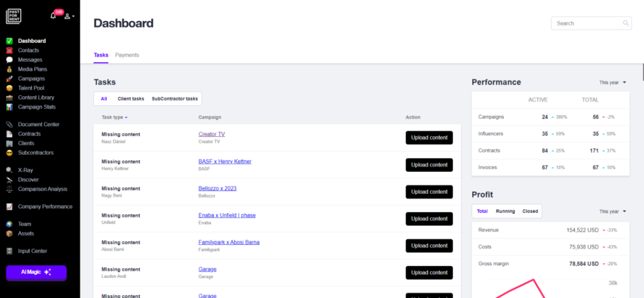Viewport: 644px width, 298px height.
Task: Click the Campaign Stats chart icon
Action: (x=9, y=107)
